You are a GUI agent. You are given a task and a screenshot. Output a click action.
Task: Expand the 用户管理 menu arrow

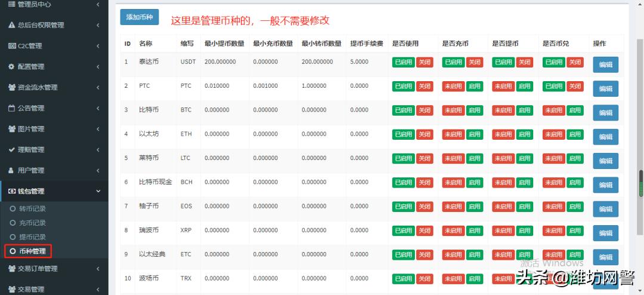98,170
